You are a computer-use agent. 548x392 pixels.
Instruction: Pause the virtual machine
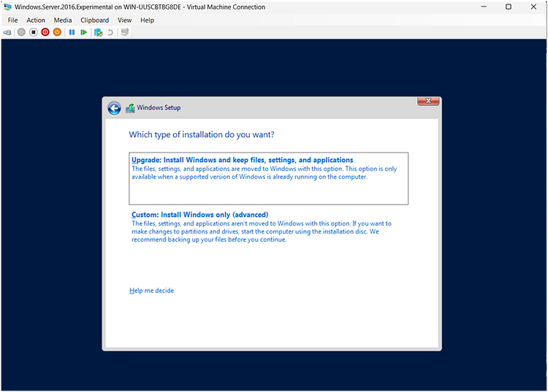point(72,32)
